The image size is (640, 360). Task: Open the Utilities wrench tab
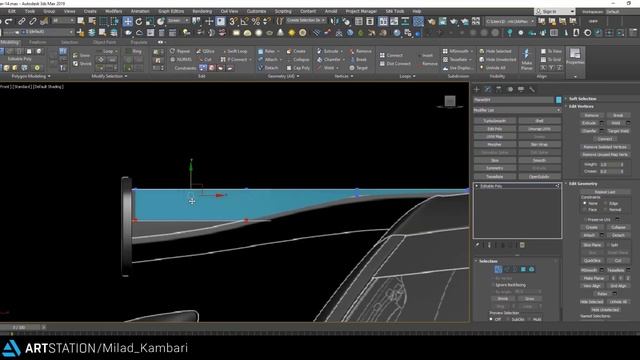click(x=532, y=89)
